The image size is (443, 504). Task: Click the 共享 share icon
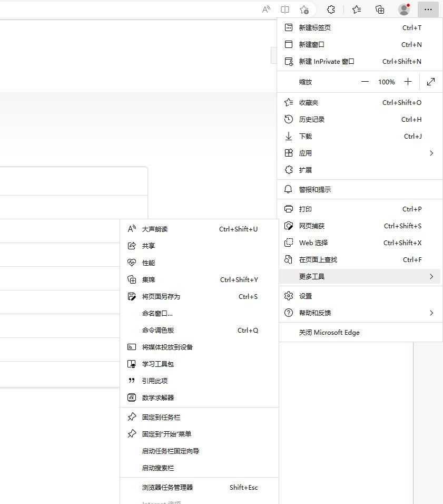132,246
